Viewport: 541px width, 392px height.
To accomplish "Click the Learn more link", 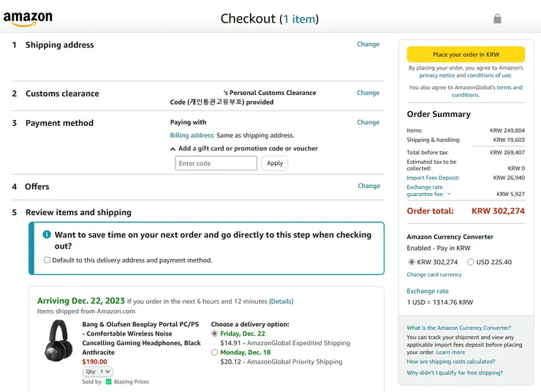I will 450,353.
